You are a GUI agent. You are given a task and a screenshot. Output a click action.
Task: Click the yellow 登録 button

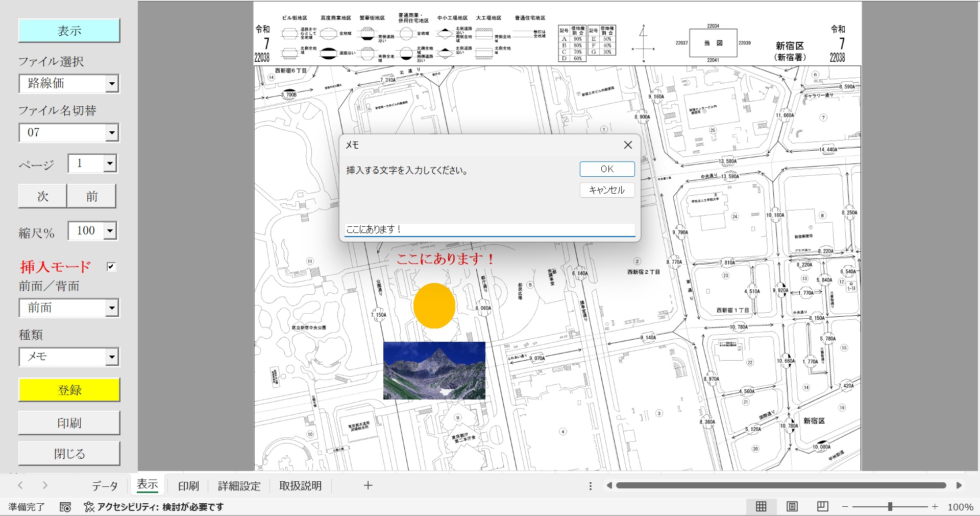tap(69, 390)
